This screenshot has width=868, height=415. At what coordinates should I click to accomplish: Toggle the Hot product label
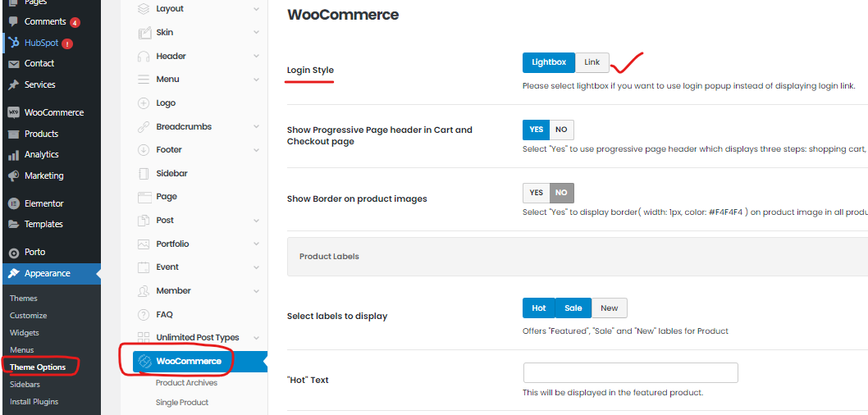click(539, 308)
